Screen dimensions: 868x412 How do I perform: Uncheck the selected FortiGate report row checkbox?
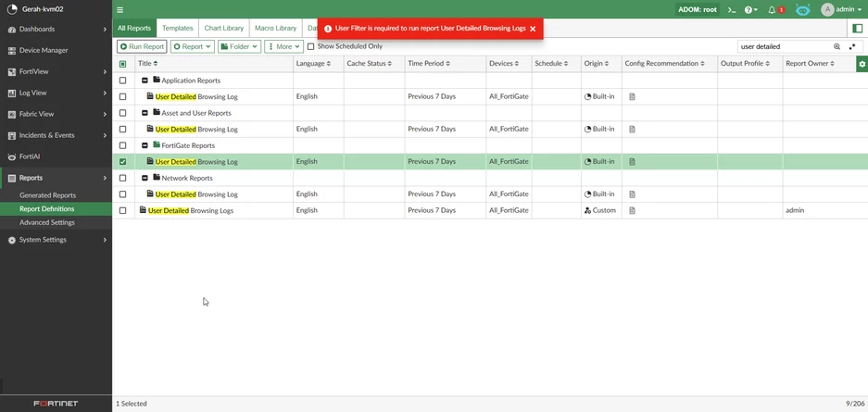click(x=123, y=162)
